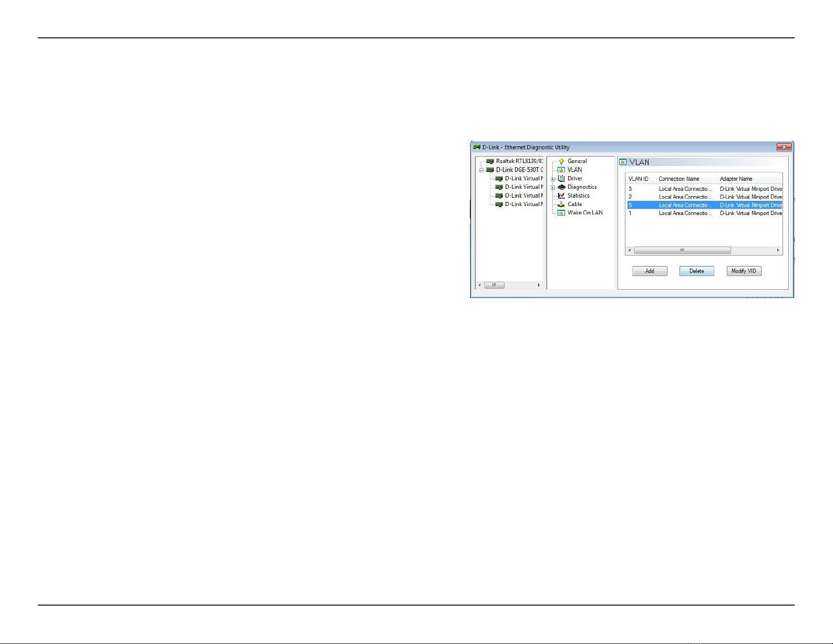Click the Cable icon in the tree
833x644 pixels.
point(561,204)
